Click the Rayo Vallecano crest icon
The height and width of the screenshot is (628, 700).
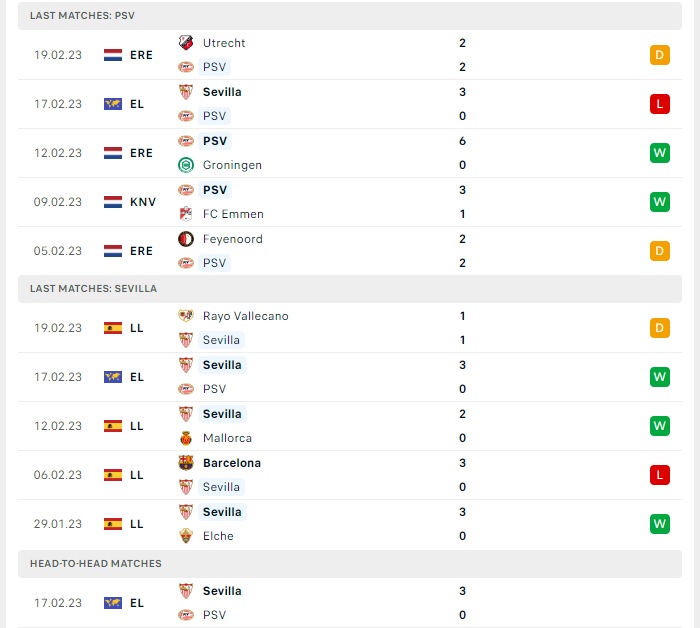(186, 316)
